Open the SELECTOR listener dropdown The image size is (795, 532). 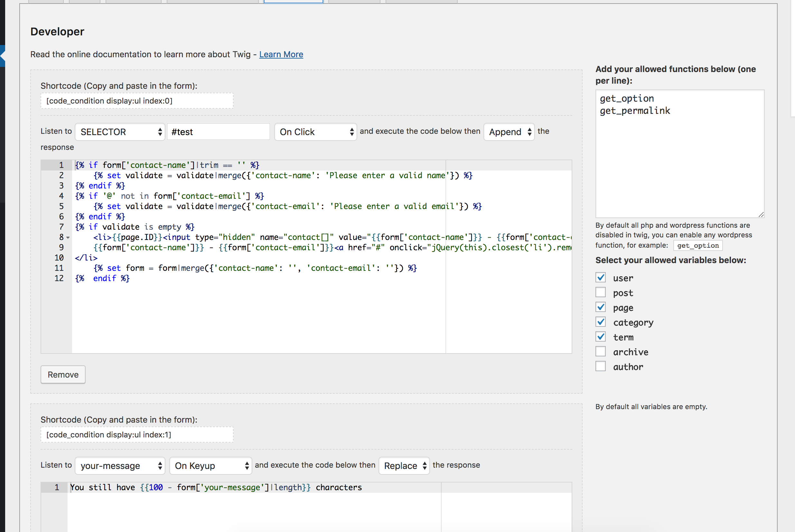point(119,132)
